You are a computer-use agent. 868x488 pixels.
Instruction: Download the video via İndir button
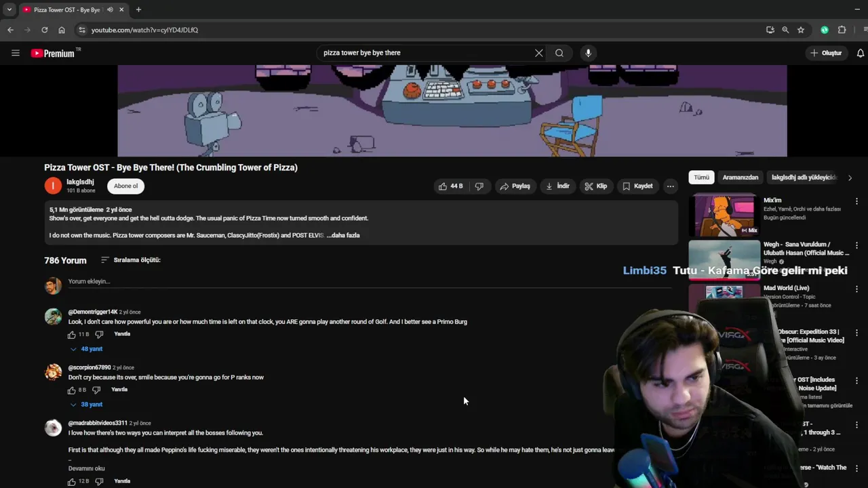point(558,186)
